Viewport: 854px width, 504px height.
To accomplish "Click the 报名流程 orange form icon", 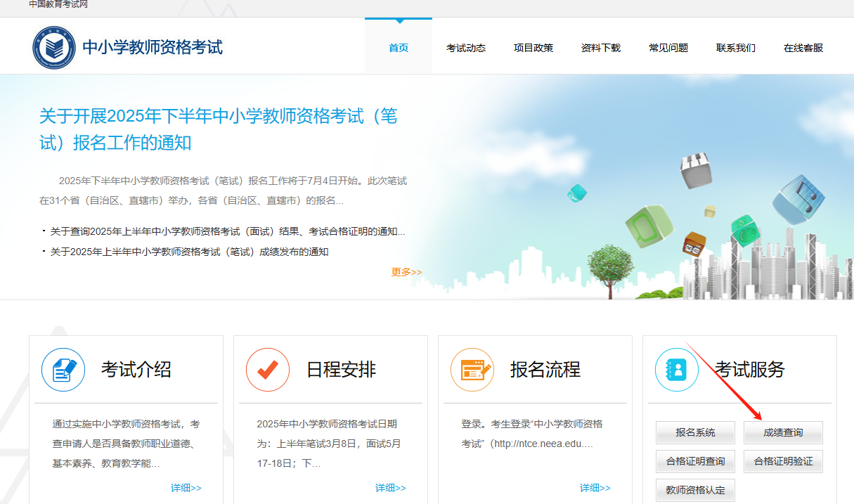I will click(472, 370).
